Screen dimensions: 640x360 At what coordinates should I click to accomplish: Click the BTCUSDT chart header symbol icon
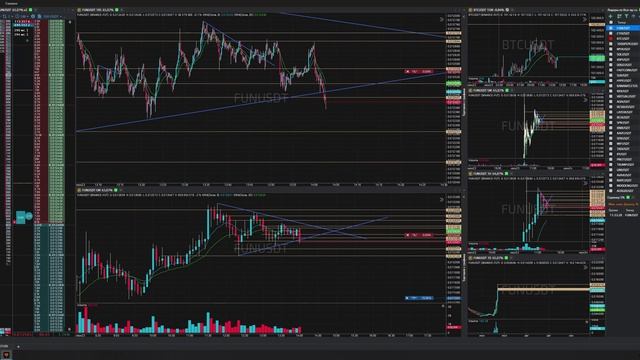470,10
